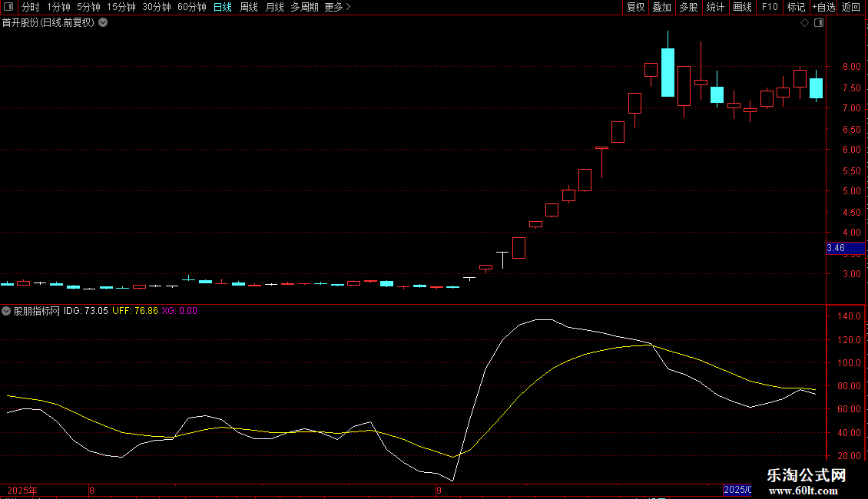Open the dropdown next to 首开股份 title

point(103,23)
